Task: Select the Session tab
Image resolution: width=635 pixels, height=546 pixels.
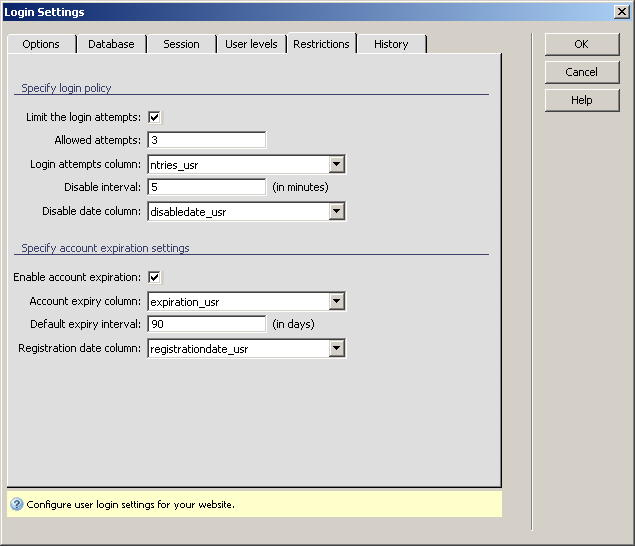Action: click(x=181, y=44)
